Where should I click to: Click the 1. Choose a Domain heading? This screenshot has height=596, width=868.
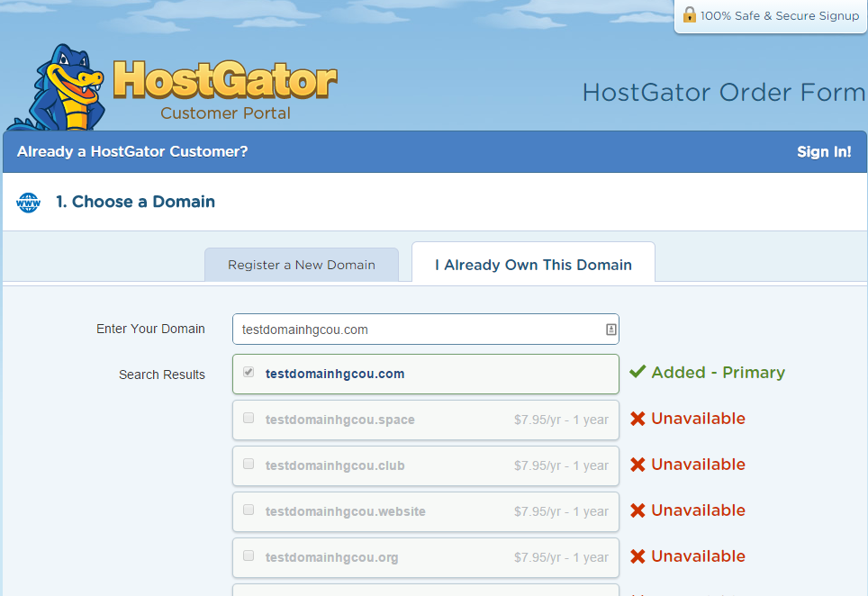(135, 202)
